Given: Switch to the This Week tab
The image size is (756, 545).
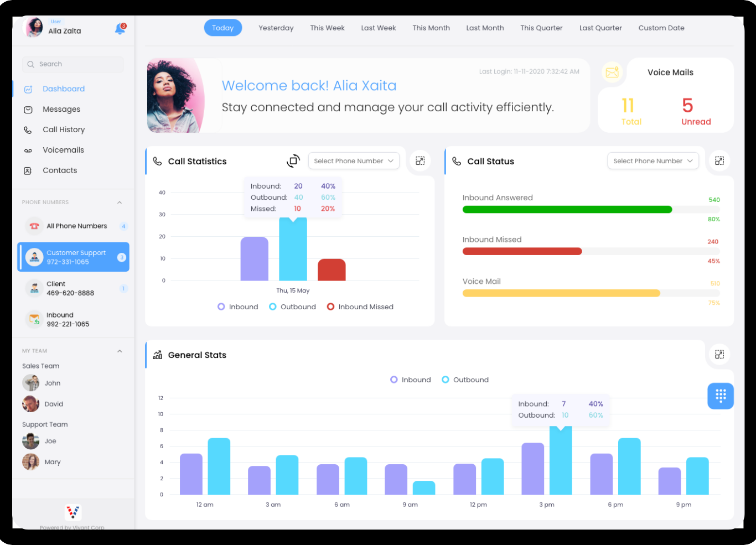Looking at the screenshot, I should 327,28.
